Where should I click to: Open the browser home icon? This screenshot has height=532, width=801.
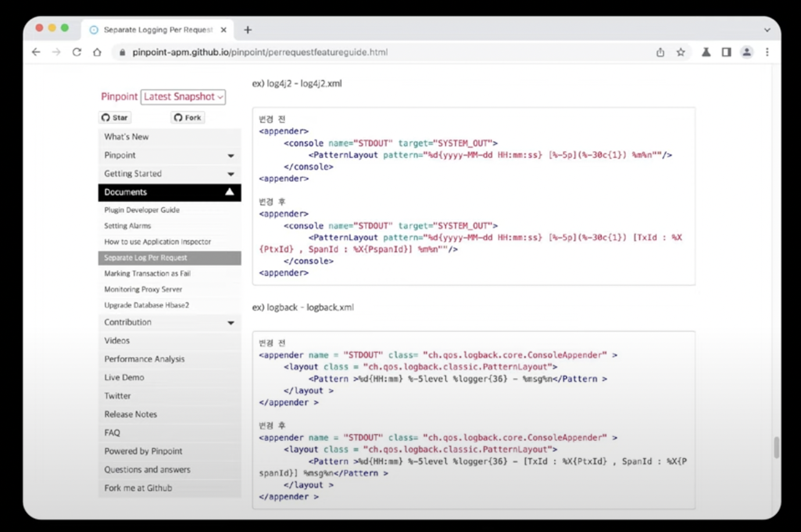(x=97, y=52)
